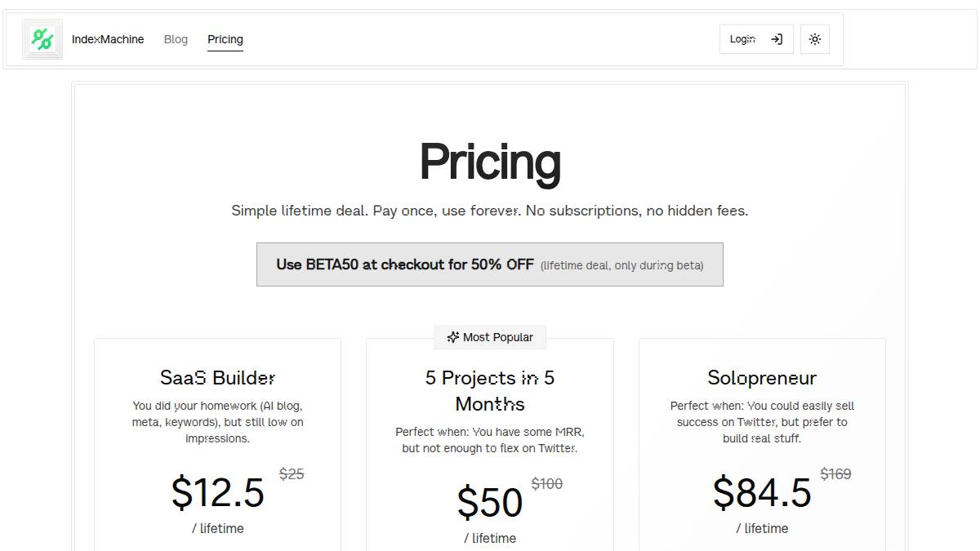
Task: Click the BETA50 50% OFF promo banner
Action: (489, 264)
